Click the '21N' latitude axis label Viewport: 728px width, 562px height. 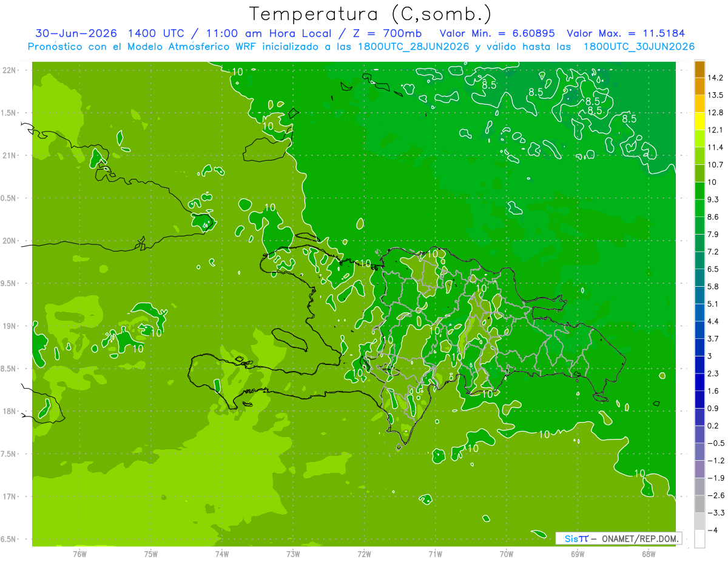pyautogui.click(x=10, y=156)
